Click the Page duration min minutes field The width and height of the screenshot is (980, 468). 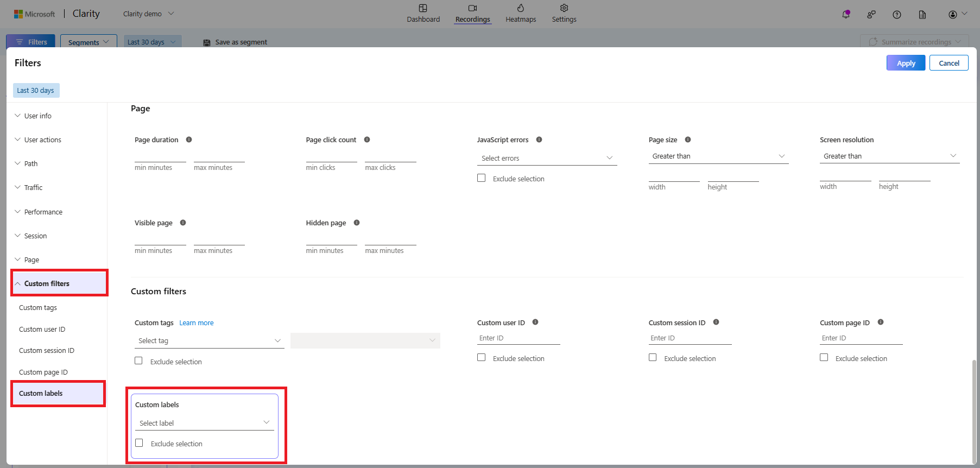160,156
